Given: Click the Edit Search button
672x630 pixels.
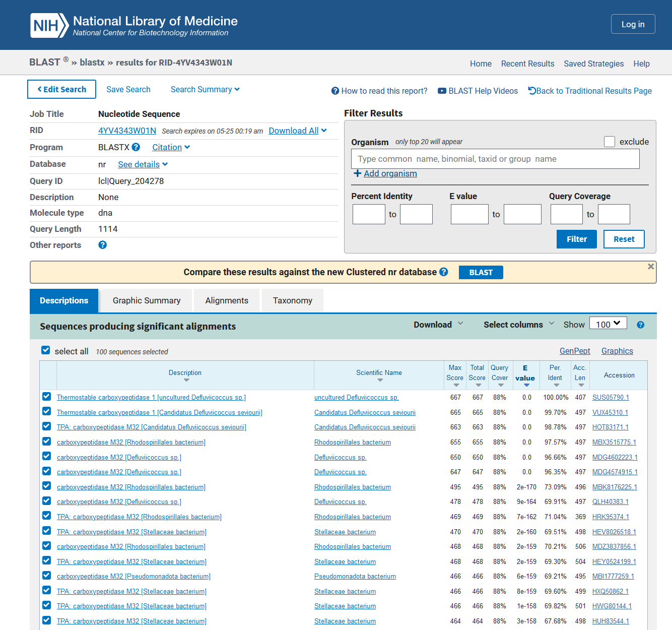Looking at the screenshot, I should (x=61, y=89).
